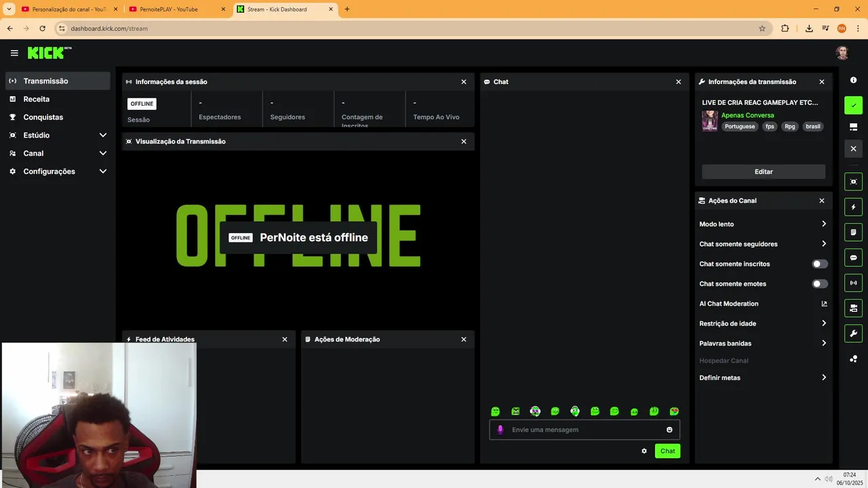Click the layout icon under the green checkmark

pos(853,127)
